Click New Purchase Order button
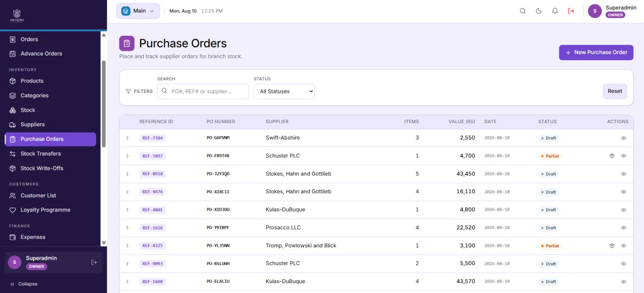This screenshot has width=644, height=293. coord(596,52)
